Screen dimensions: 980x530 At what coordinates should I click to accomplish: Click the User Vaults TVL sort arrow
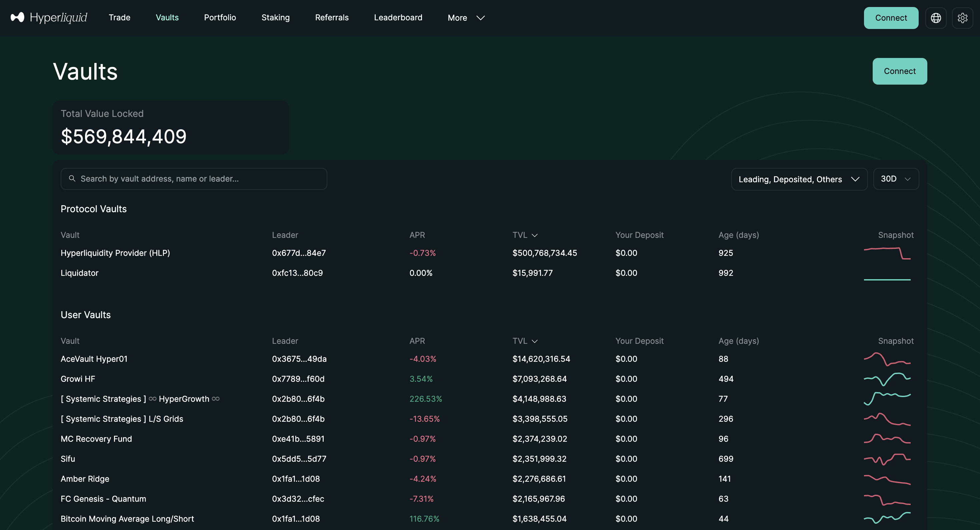pos(535,341)
